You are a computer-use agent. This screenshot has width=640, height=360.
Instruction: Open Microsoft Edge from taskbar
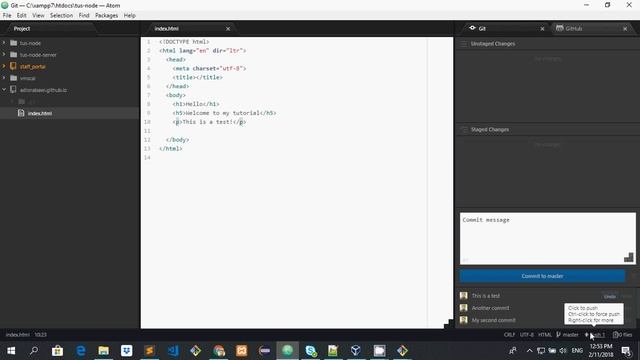point(80,351)
